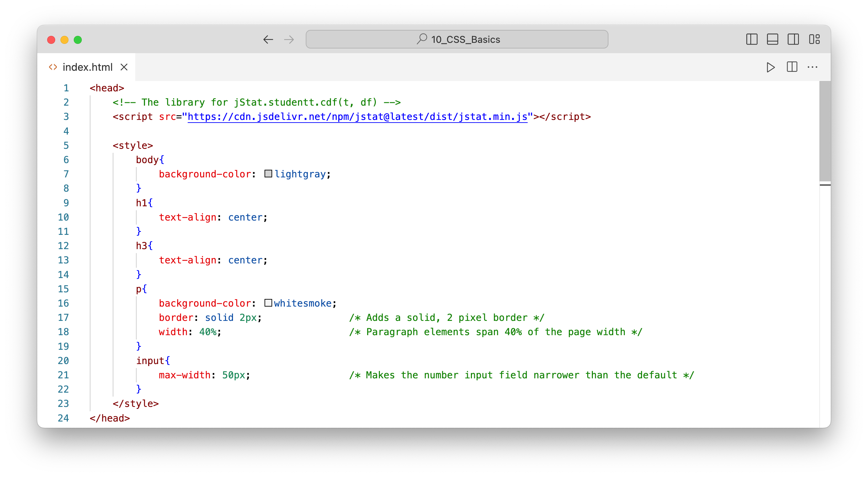Click line number 5 in the gutter

pyautogui.click(x=66, y=145)
